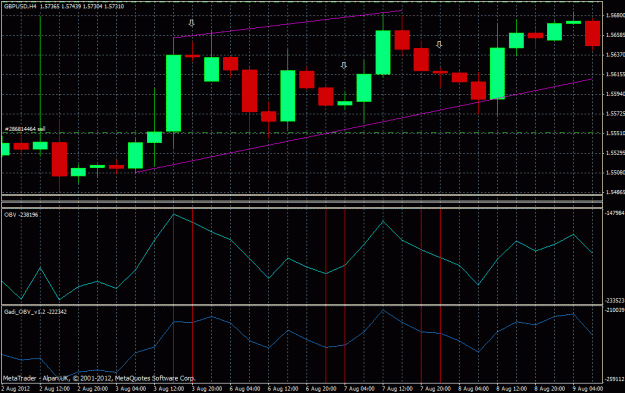Screen dimensions: 625x393
Task: Select the red vertical line at 7 Aug 04:00 in OBV window
Action: click(345, 257)
